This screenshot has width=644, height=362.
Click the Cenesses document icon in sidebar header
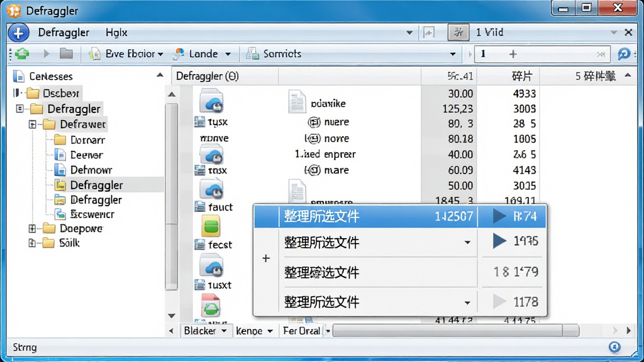pyautogui.click(x=19, y=76)
